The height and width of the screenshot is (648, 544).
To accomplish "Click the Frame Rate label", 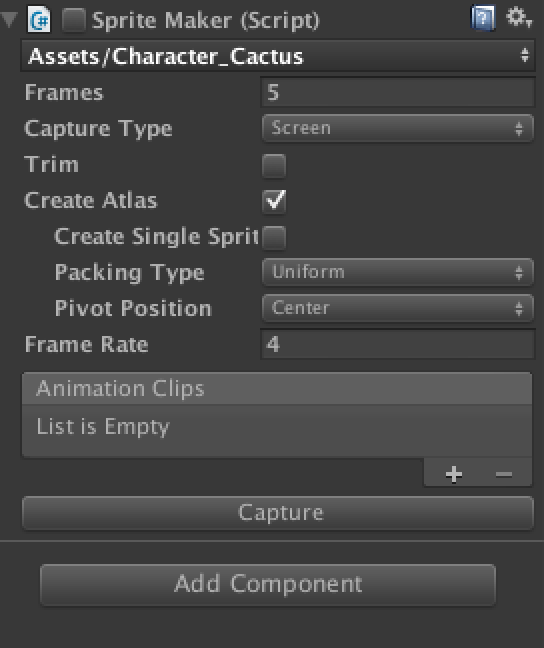I will coord(86,344).
